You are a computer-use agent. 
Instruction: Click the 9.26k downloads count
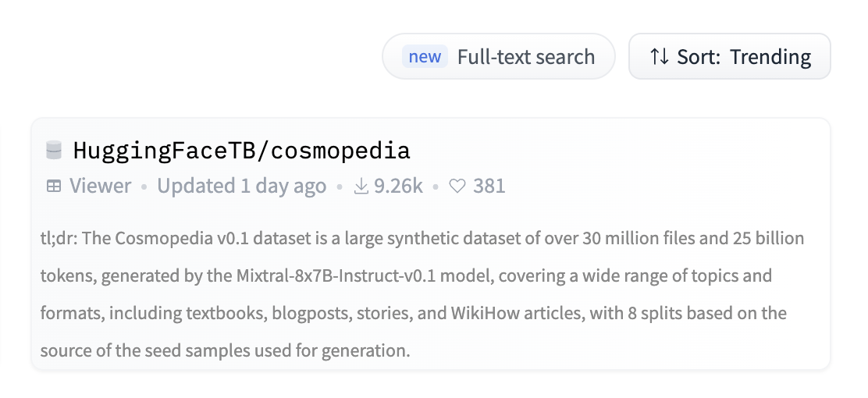point(398,186)
